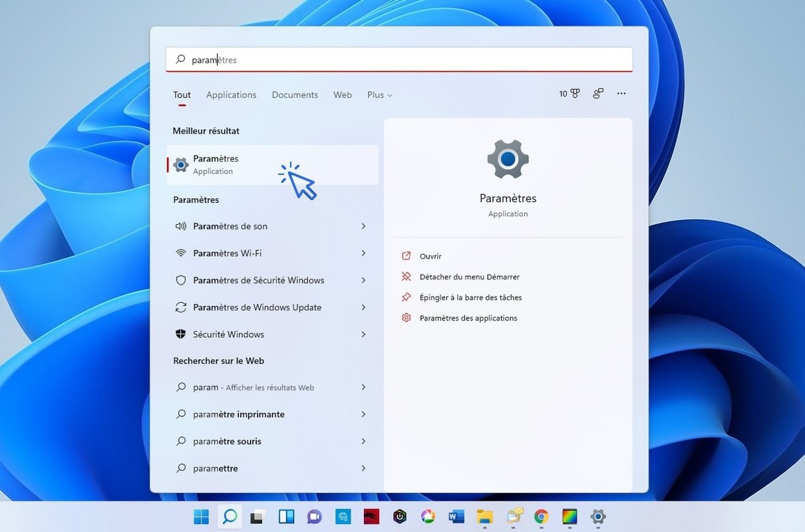Click the feedback share icon in search header
Screen dimensions: 805x532
598,94
